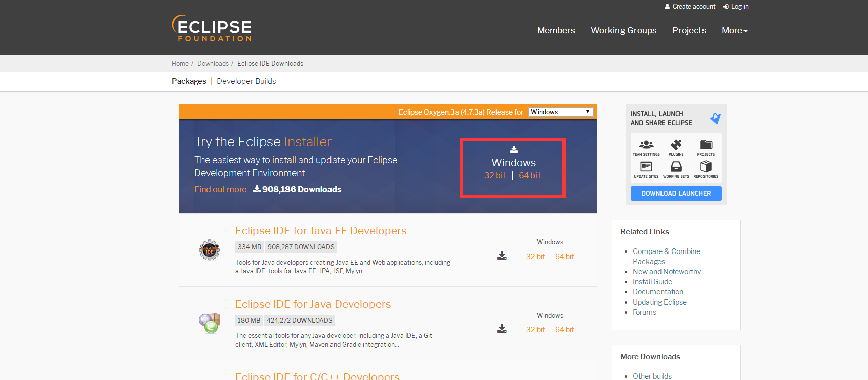The width and height of the screenshot is (868, 380).
Task: Open the Members menu item
Action: click(556, 30)
